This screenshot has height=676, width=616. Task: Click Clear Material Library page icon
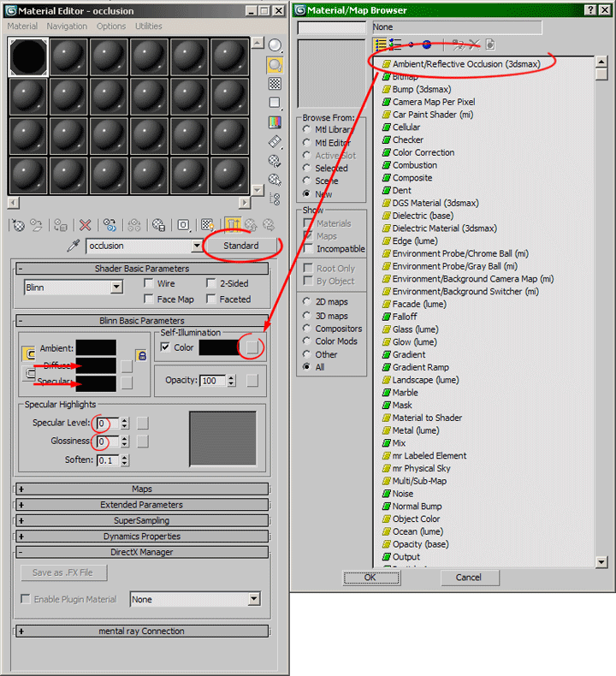490,44
